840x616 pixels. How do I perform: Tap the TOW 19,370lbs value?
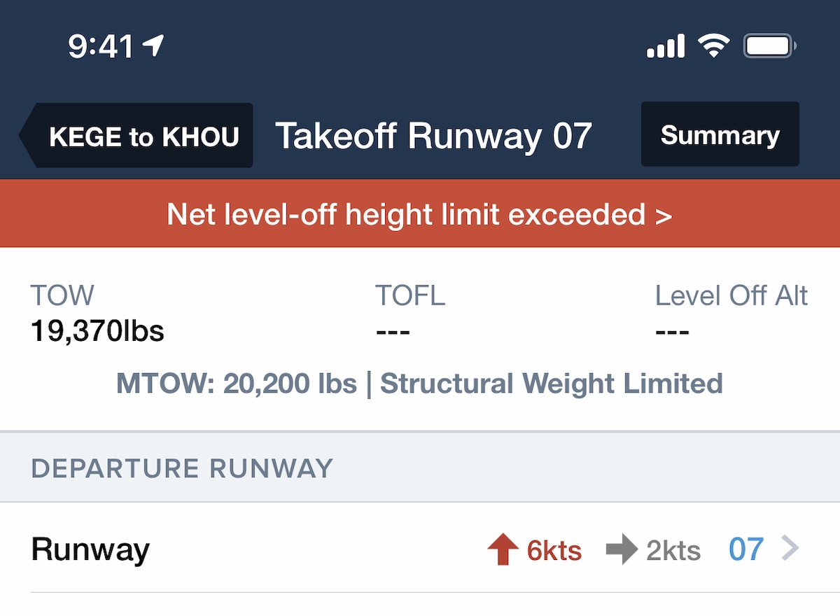pos(97,330)
